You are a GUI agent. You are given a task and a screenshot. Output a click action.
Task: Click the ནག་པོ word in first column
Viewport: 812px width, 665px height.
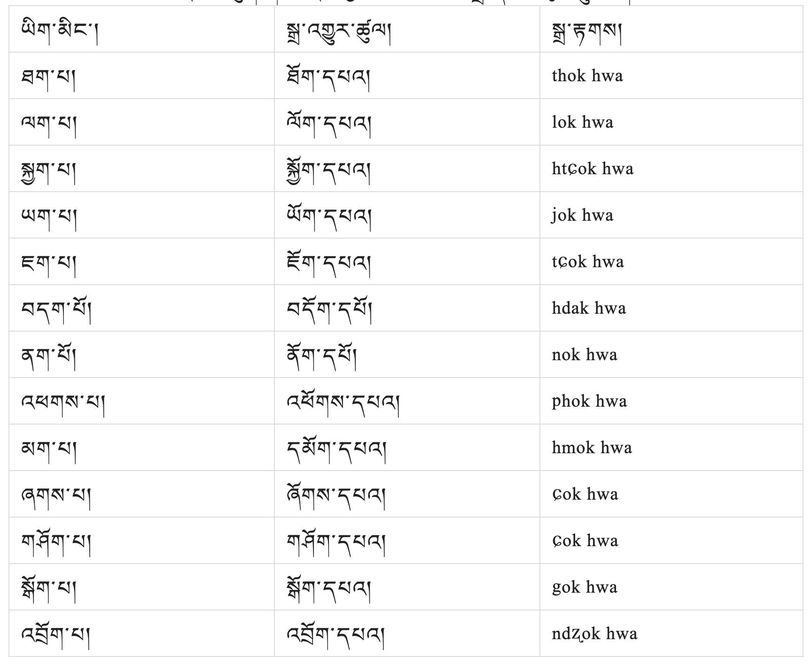tap(48, 356)
